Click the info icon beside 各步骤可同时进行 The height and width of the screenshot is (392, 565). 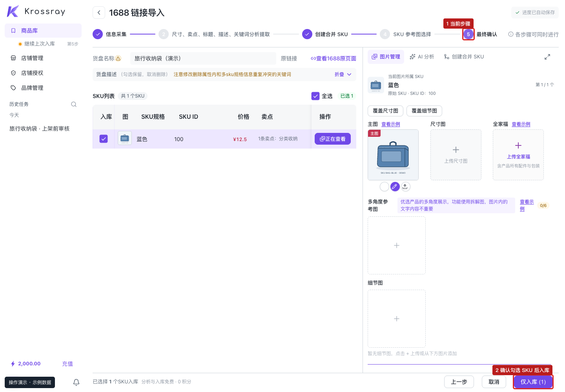pyautogui.click(x=511, y=34)
